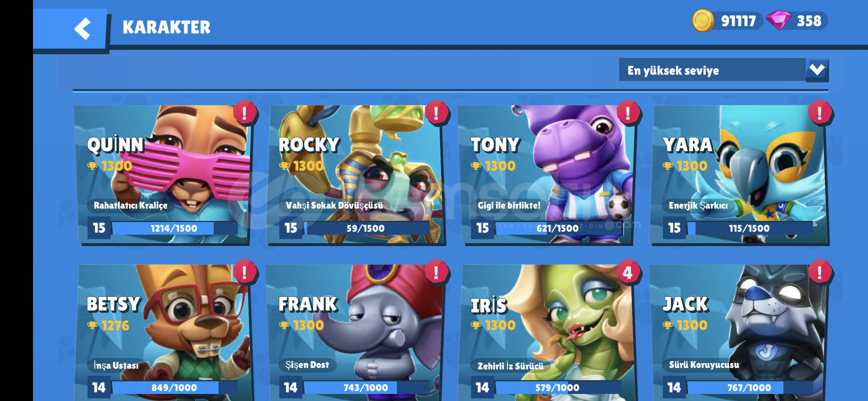Click the Rahatlatıcı Kraliçe label
The height and width of the screenshot is (401, 868).
[x=131, y=205]
